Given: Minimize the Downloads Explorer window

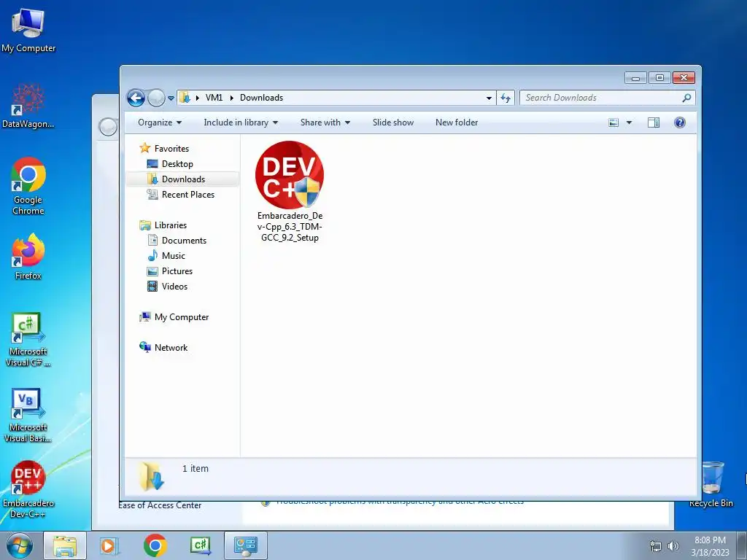Looking at the screenshot, I should [x=635, y=78].
